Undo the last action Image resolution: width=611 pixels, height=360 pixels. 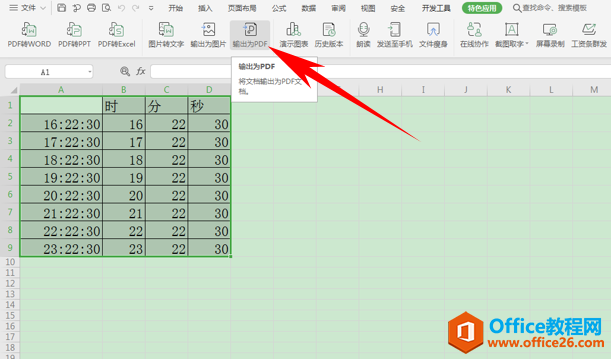coord(121,8)
